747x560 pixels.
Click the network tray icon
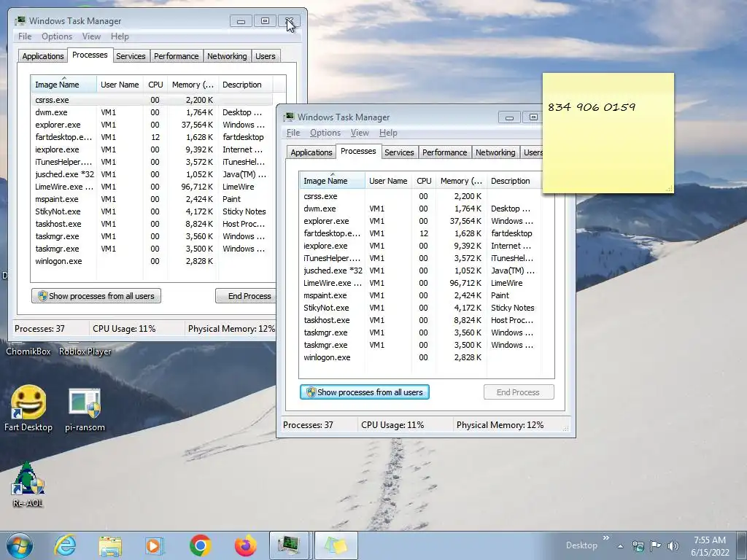point(638,545)
